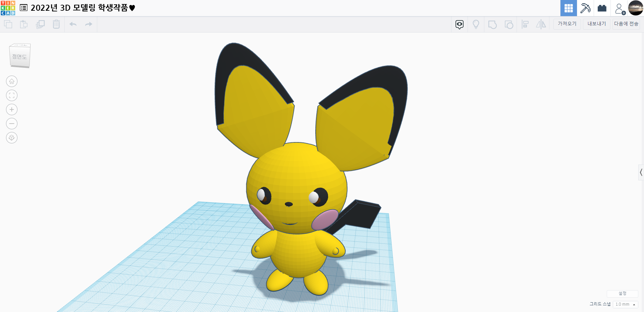644x312 pixels.
Task: Open the 다음에 전송 send-to button
Action: [626, 24]
